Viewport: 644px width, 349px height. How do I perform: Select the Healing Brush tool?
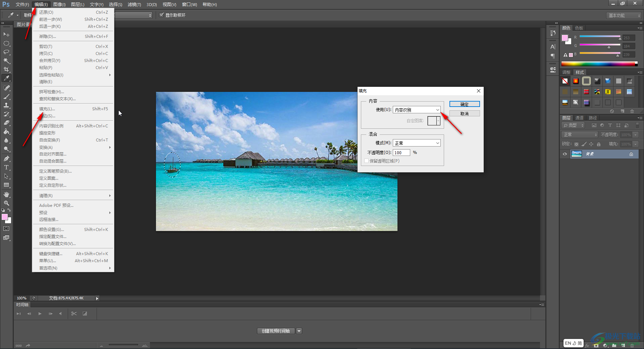[x=6, y=88]
